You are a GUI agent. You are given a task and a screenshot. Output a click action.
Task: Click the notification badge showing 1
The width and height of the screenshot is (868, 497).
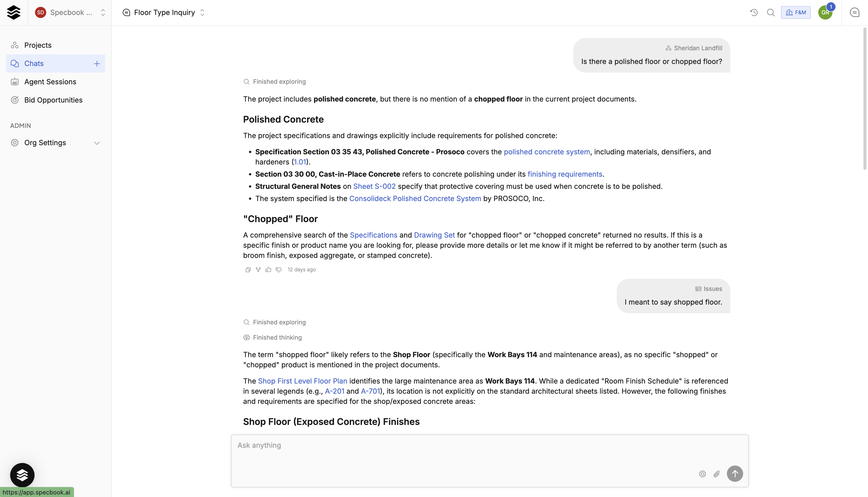pos(831,7)
